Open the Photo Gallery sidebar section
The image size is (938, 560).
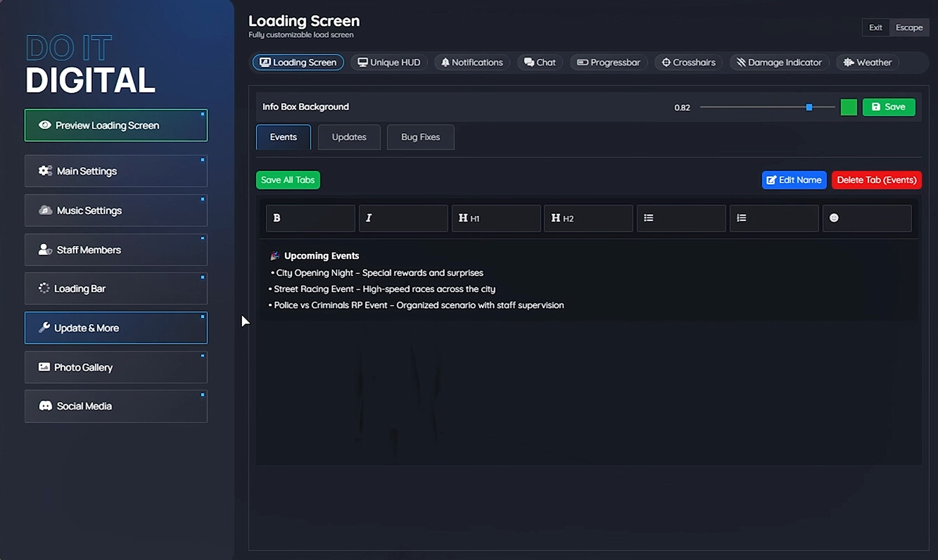(116, 367)
